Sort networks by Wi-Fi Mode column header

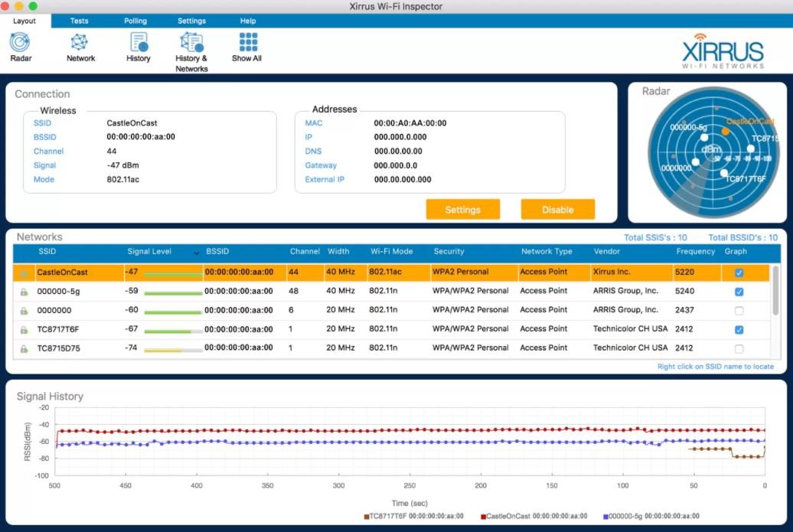(391, 251)
